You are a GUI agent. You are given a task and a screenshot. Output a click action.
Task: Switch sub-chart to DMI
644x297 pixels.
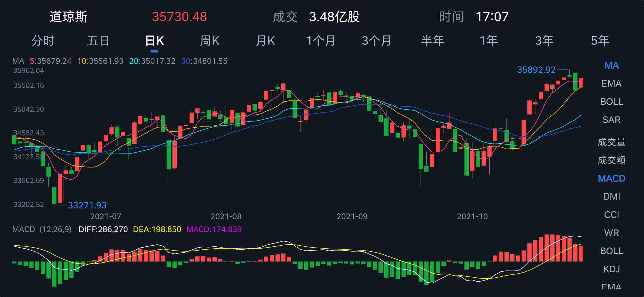pyautogui.click(x=612, y=196)
